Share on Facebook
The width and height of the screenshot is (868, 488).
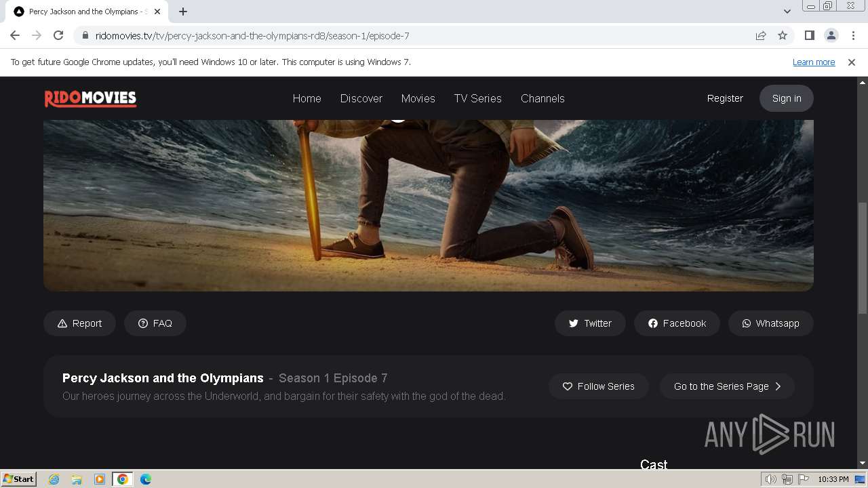pos(677,323)
